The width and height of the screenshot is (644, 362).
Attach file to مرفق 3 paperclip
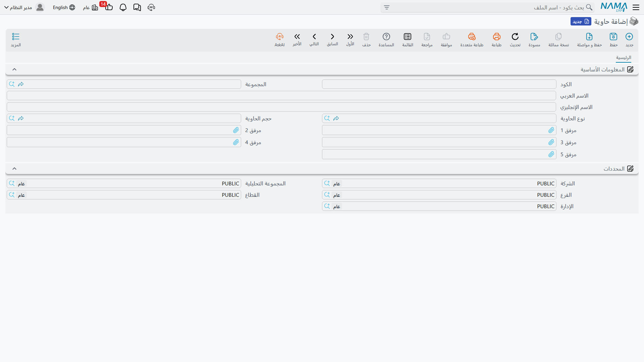pyautogui.click(x=551, y=142)
